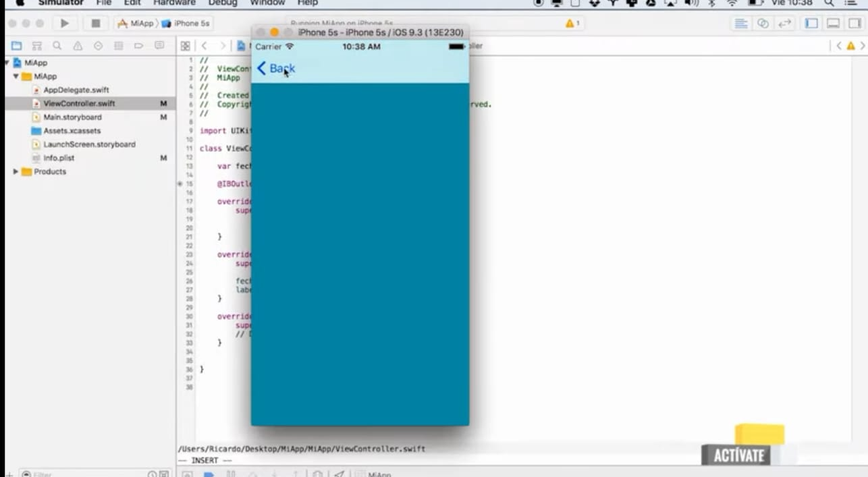
Task: Click the Wi-Fi status icon in the menu bar
Action: tap(733, 3)
